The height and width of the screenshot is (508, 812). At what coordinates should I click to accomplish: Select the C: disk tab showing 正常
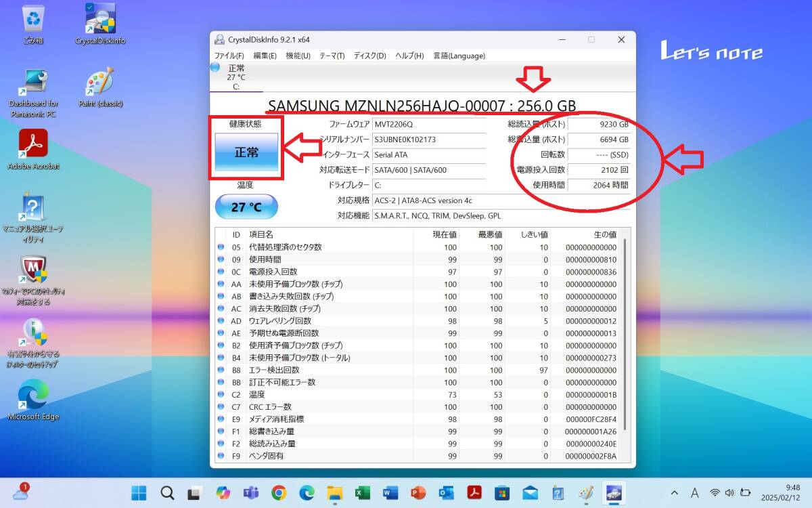[x=236, y=77]
